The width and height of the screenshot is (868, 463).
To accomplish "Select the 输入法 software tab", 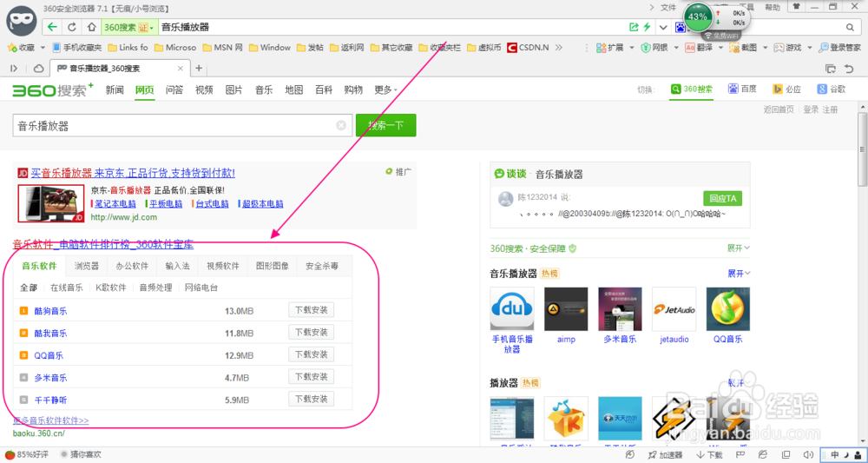I will pos(177,266).
